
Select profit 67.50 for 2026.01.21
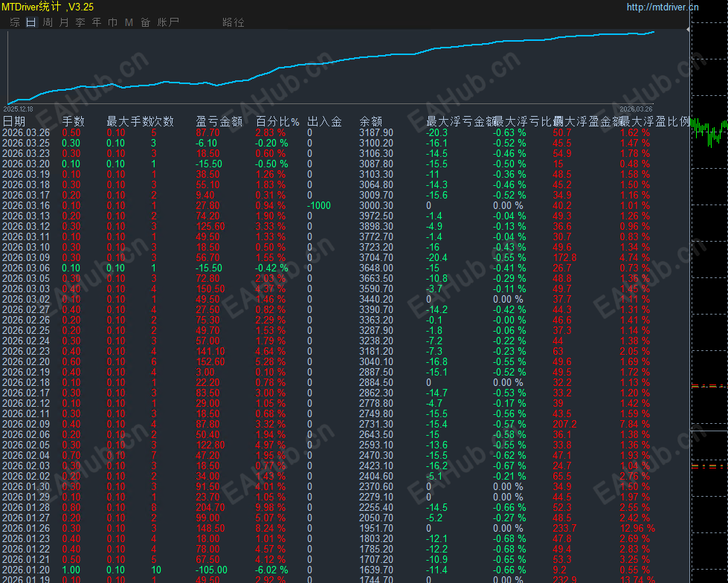coord(207,559)
